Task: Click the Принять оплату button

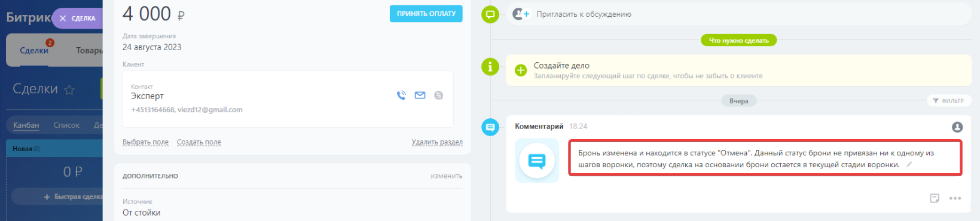Action: point(426,14)
